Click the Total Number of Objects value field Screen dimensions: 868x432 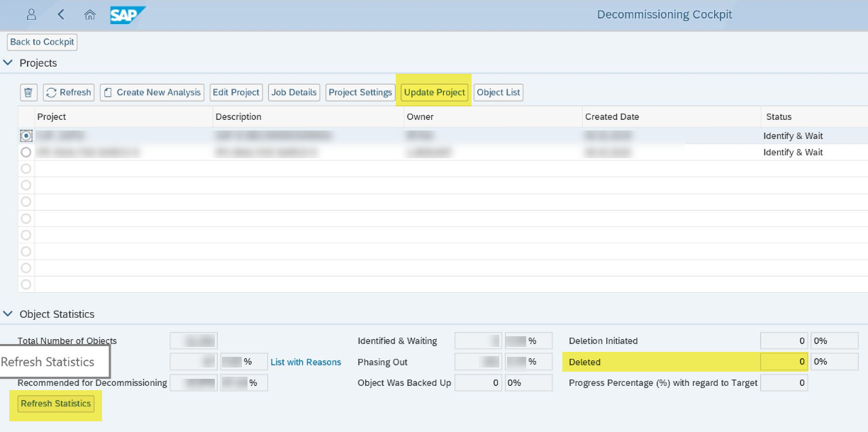click(194, 341)
